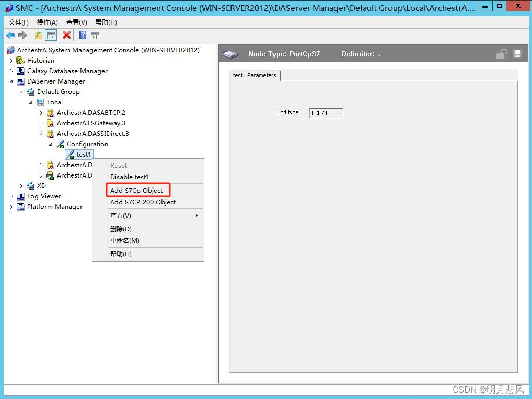
Task: Click the Port type TCP/IP field
Action: tap(326, 113)
